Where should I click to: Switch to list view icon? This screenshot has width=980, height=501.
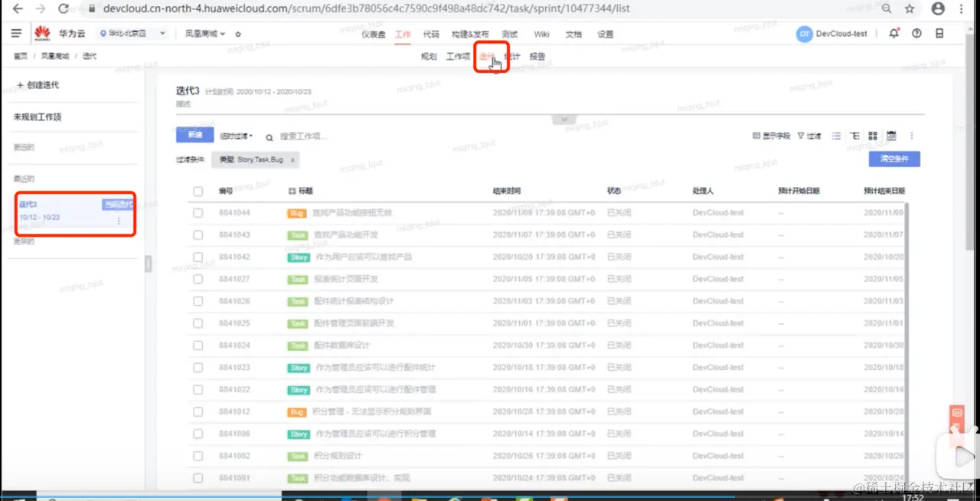point(836,136)
